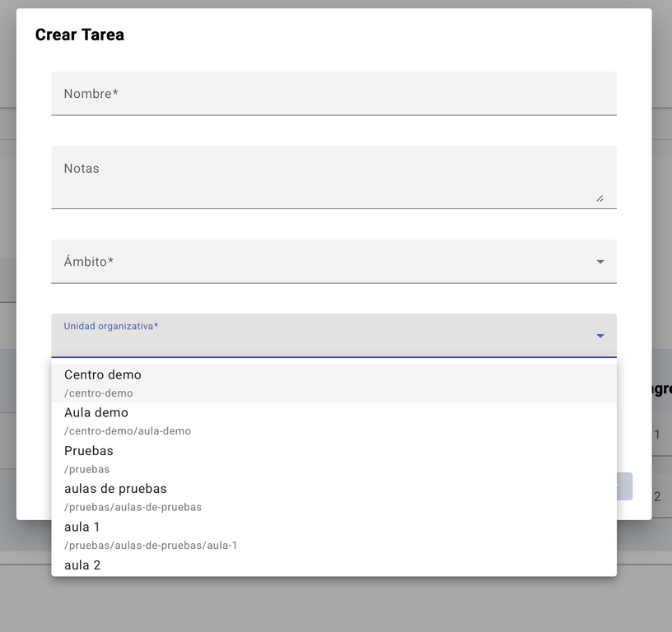Screen dimensions: 672x632
Task: Select the Centro demo option
Action: tap(334, 383)
